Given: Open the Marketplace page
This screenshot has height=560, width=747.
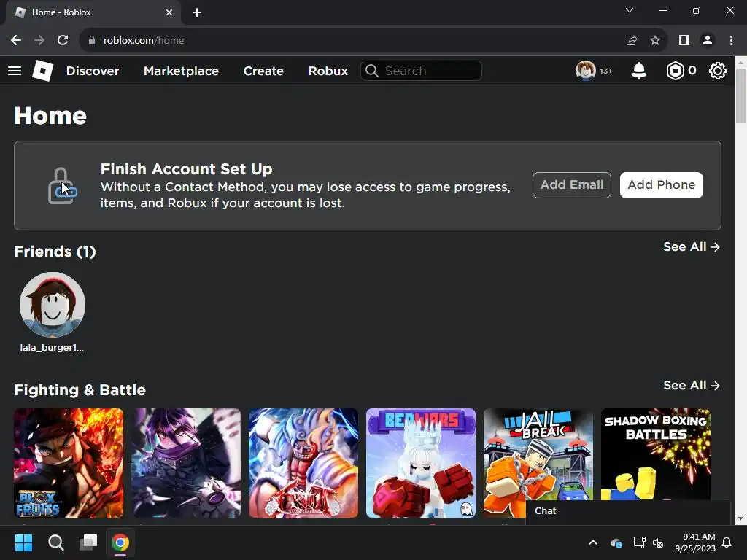Looking at the screenshot, I should (x=181, y=71).
